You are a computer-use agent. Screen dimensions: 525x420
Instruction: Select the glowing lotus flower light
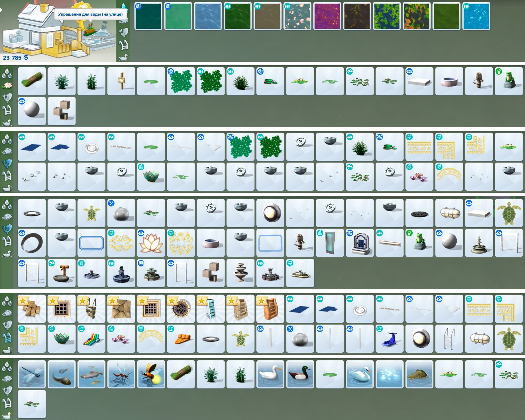[151, 243]
